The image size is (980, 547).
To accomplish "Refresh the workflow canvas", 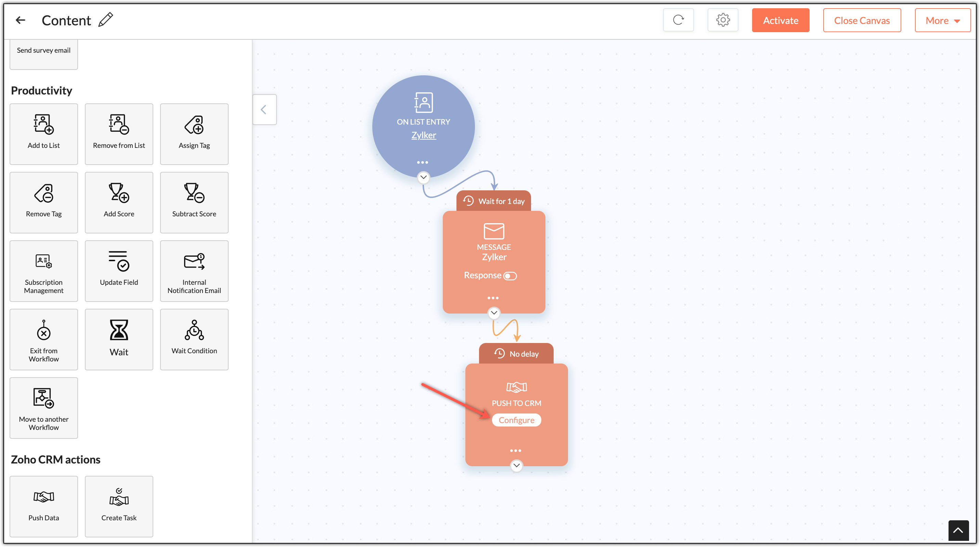I will click(678, 20).
